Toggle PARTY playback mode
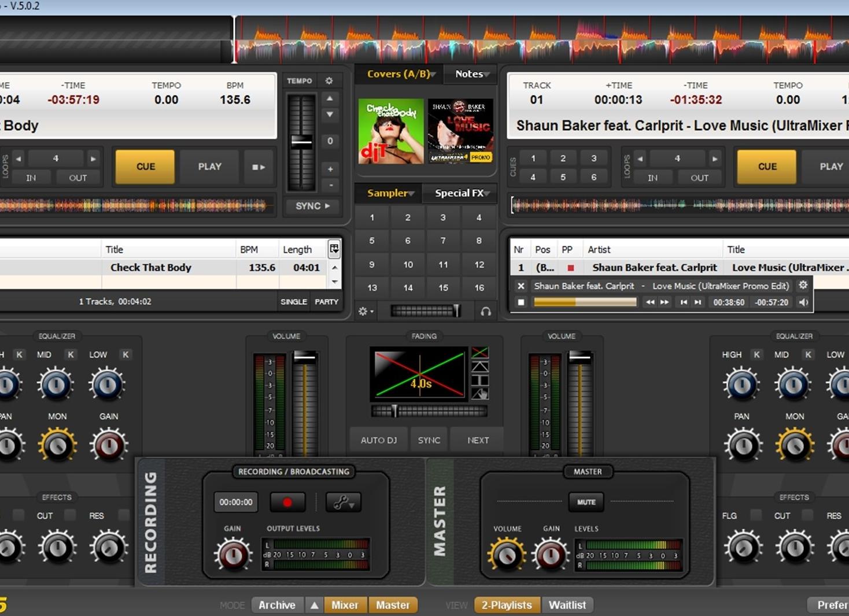849x616 pixels. pyautogui.click(x=326, y=301)
